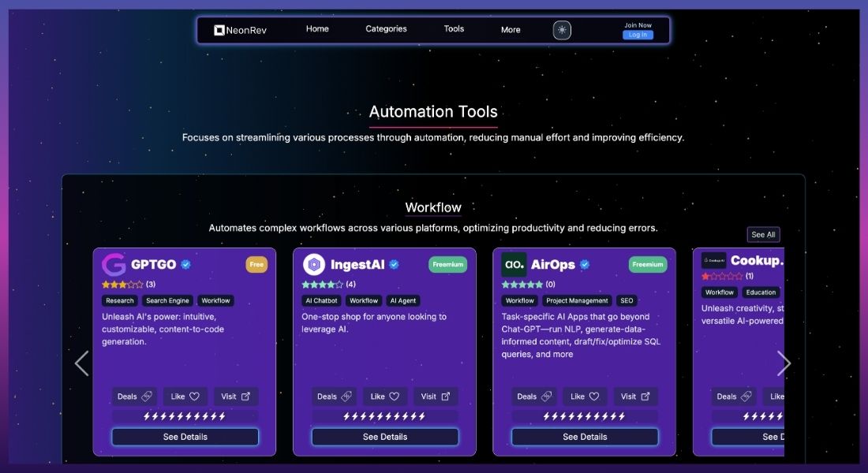Click the Log In button
868x473 pixels.
click(638, 35)
